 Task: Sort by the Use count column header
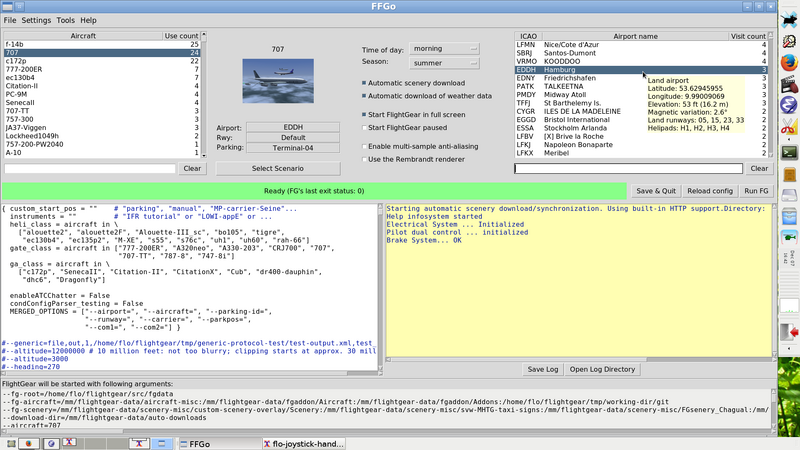tap(181, 36)
